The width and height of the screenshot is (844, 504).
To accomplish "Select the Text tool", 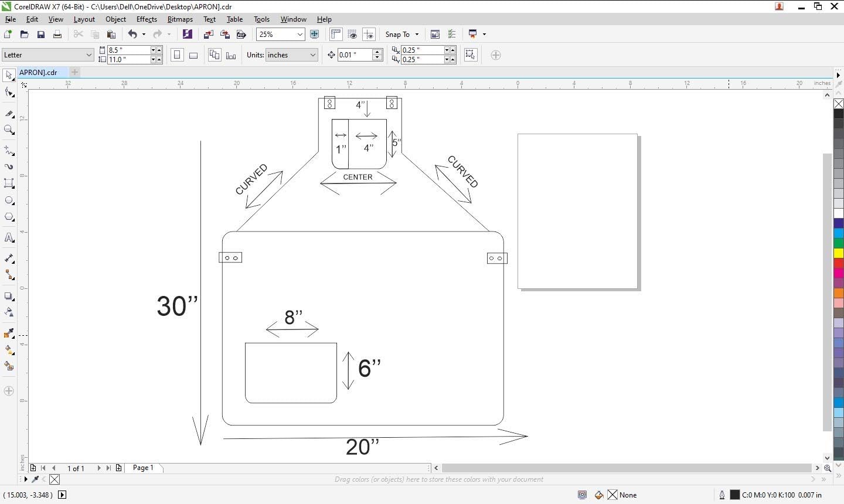I will pos(9,237).
